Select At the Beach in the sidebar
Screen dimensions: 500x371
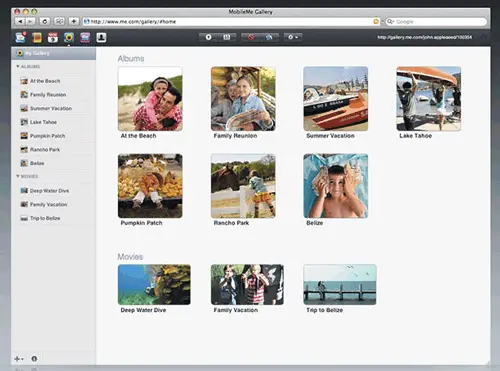pyautogui.click(x=54, y=81)
